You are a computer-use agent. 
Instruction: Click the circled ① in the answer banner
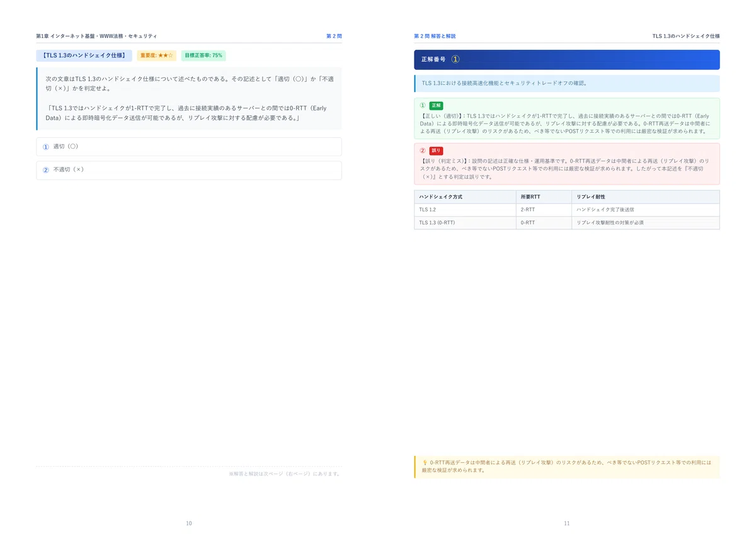(455, 59)
